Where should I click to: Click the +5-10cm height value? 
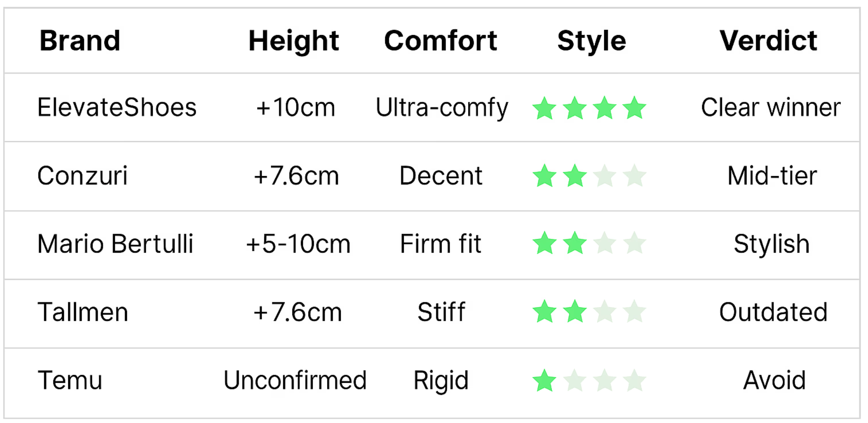tap(298, 244)
